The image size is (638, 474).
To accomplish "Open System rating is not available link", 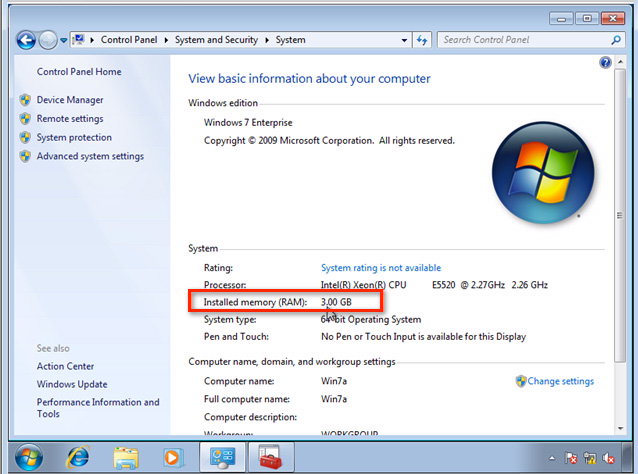I will [x=381, y=268].
